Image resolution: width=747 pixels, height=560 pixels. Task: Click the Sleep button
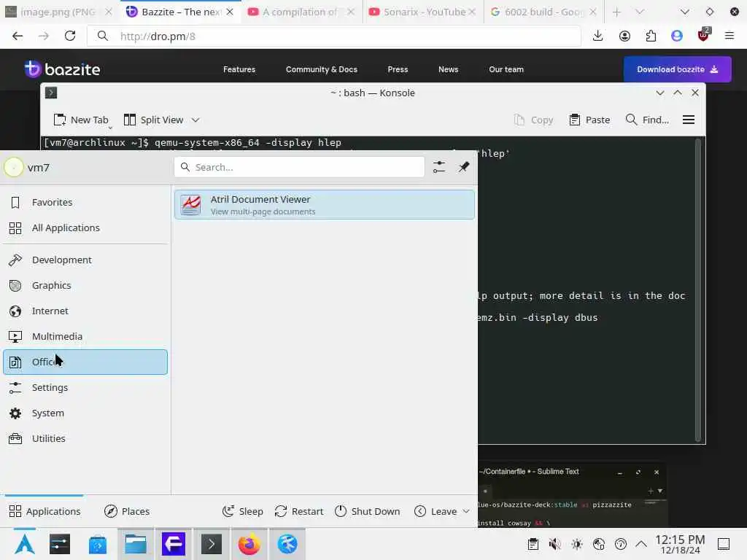pyautogui.click(x=243, y=511)
